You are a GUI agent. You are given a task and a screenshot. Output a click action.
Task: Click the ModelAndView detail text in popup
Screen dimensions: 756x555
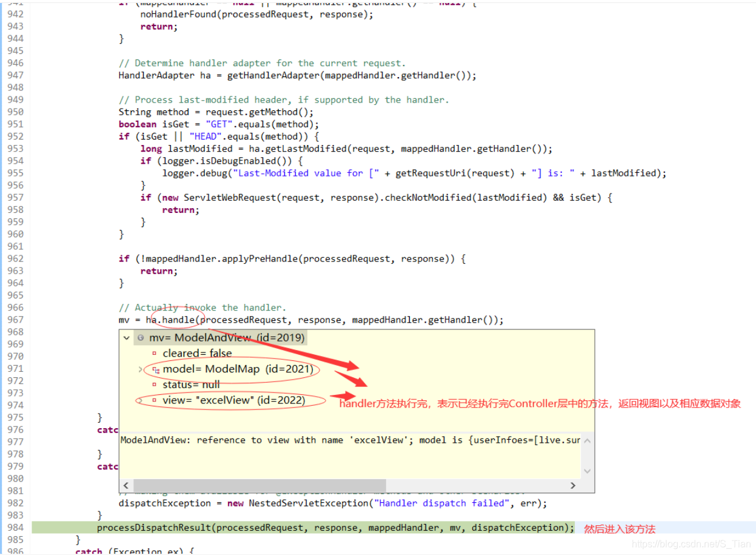tap(350, 440)
